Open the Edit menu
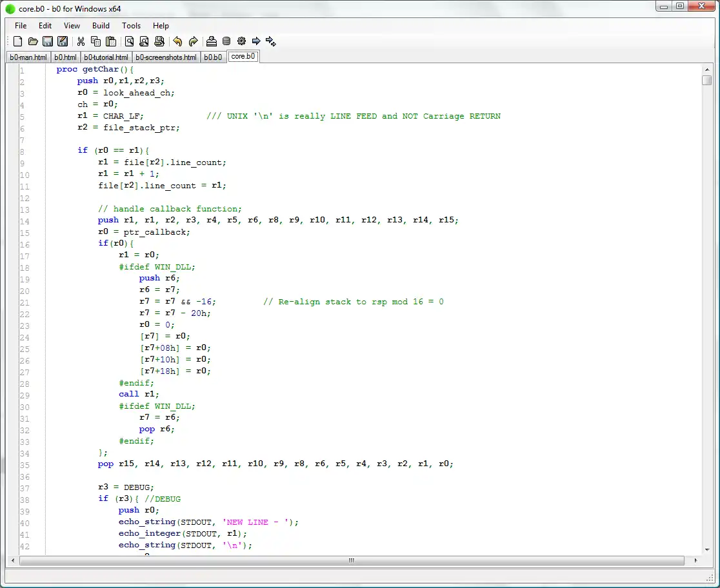This screenshot has height=588, width=720. 45,26
